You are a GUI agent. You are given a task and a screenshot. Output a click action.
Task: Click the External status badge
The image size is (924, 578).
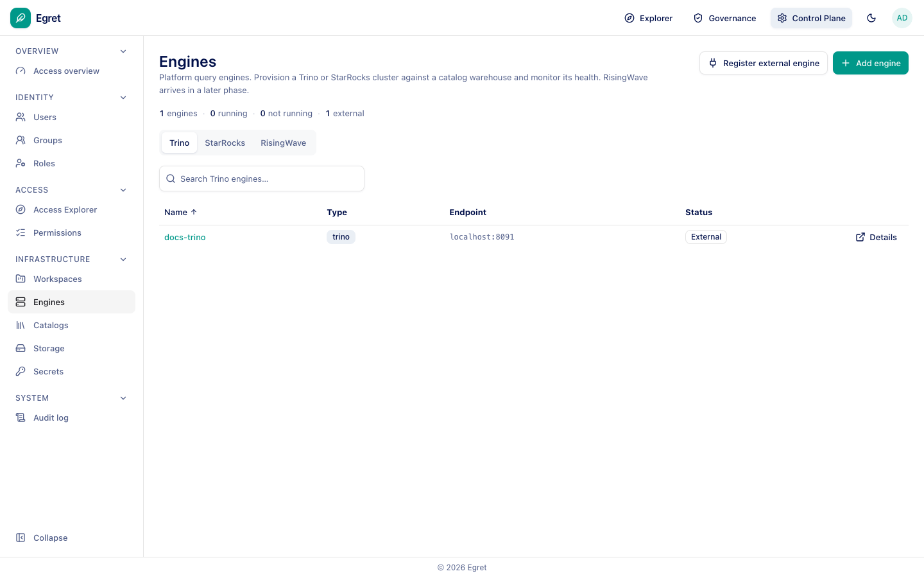706,237
